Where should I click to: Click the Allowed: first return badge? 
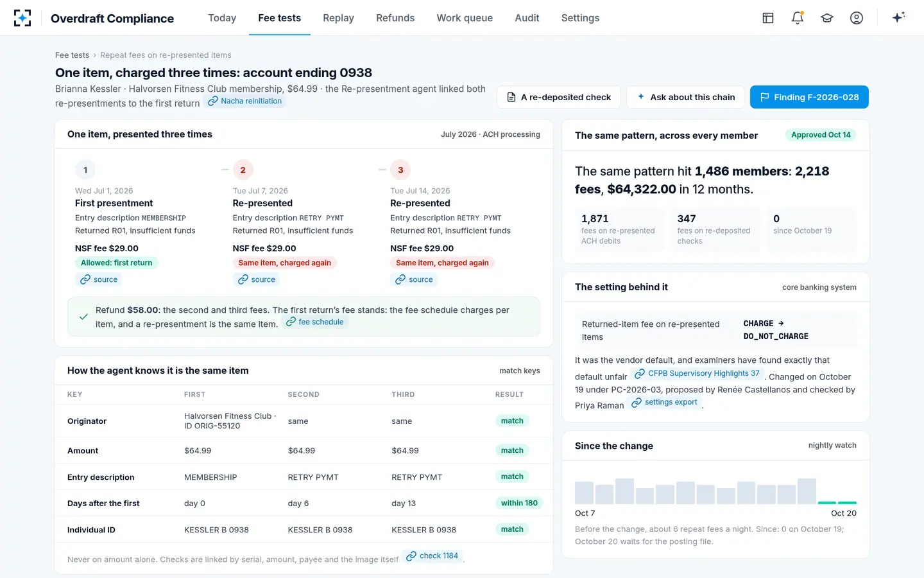[117, 263]
